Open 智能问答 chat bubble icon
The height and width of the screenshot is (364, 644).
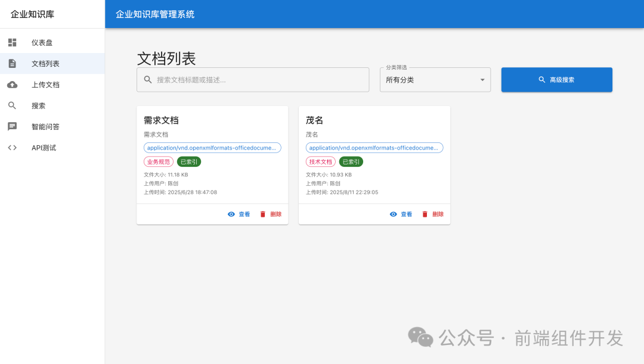click(x=12, y=126)
